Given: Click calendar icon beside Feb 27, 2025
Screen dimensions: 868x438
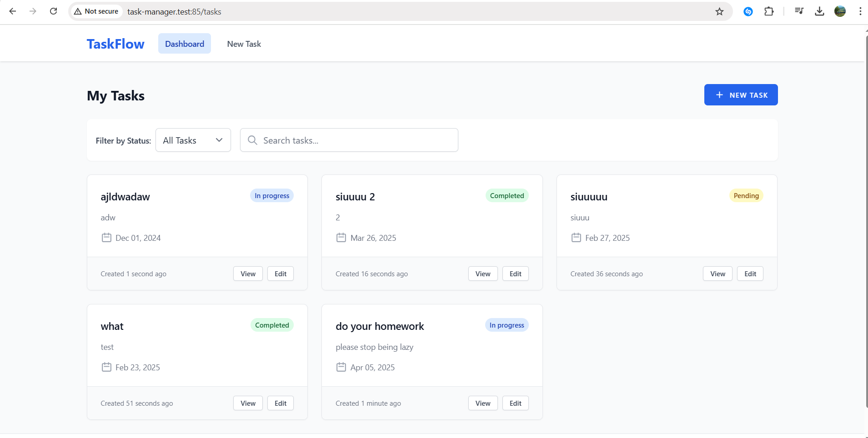Looking at the screenshot, I should point(576,238).
